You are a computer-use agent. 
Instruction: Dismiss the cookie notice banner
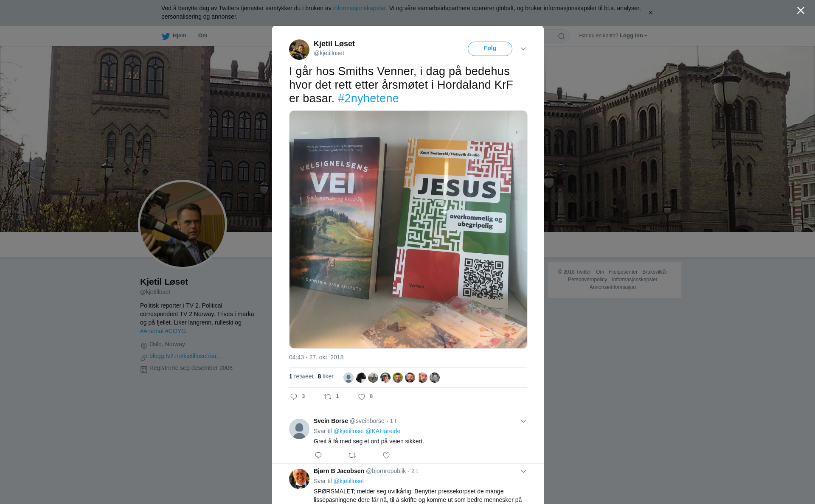coord(650,13)
